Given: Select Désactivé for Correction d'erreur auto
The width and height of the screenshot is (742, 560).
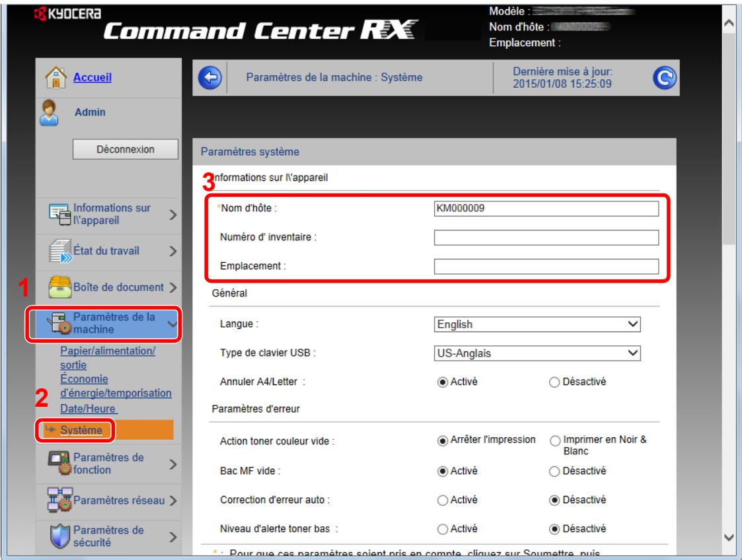Looking at the screenshot, I should click(x=554, y=501).
